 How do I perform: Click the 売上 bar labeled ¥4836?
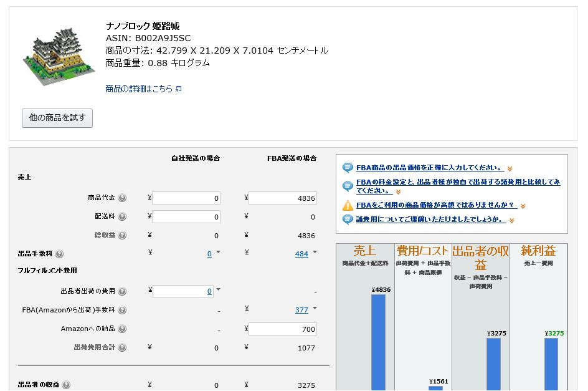coord(378,342)
